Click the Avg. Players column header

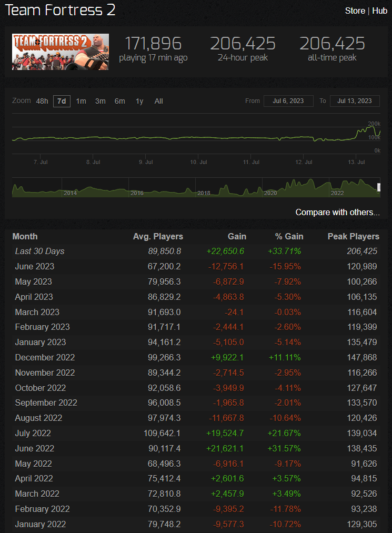[158, 237]
